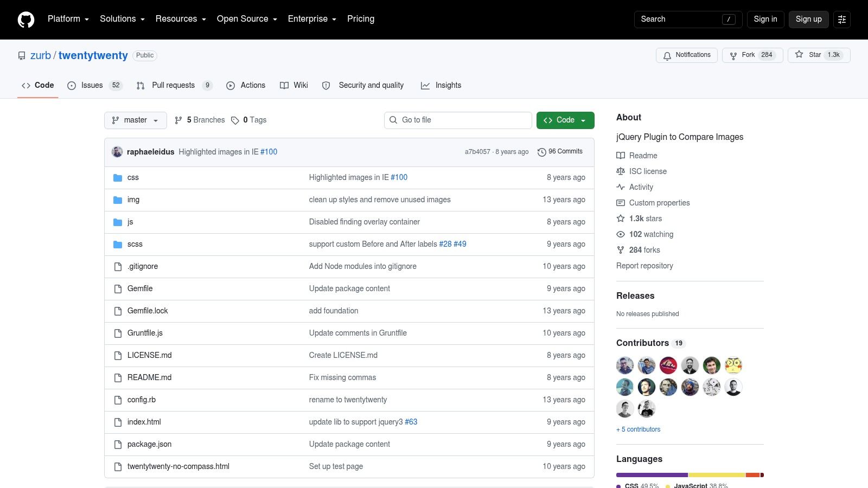Click the Readme book icon in About

click(621, 156)
